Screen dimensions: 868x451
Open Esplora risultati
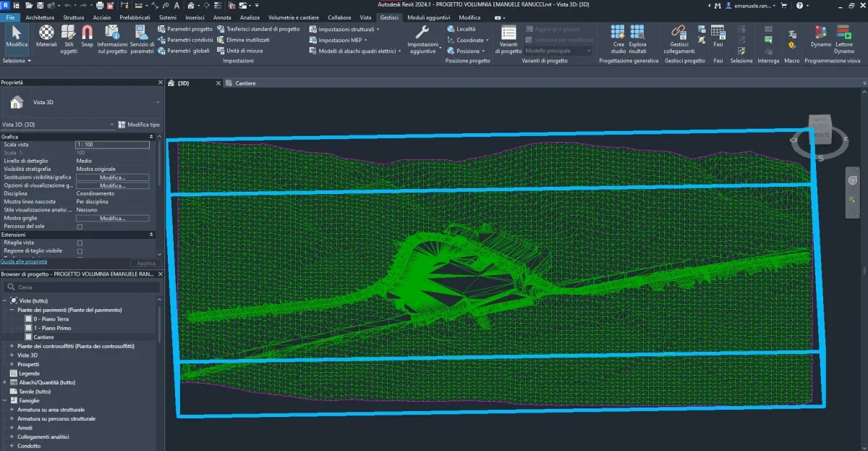point(637,39)
